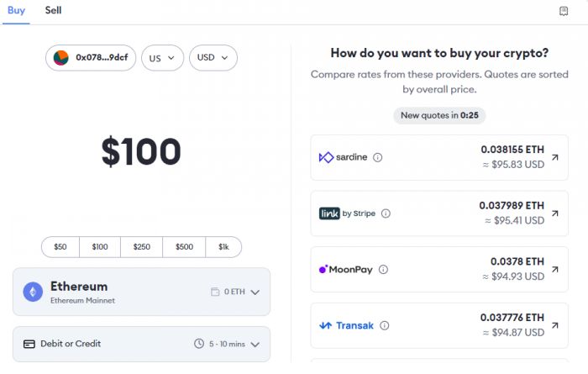Click the $100 amount field
The width and height of the screenshot is (588, 374).
(x=141, y=151)
